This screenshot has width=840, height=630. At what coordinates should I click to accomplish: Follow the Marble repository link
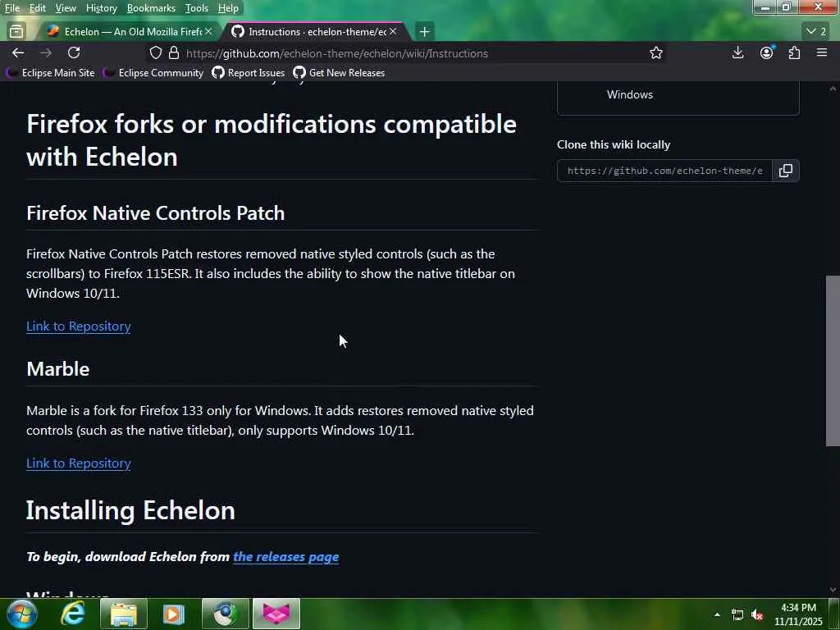pos(78,463)
